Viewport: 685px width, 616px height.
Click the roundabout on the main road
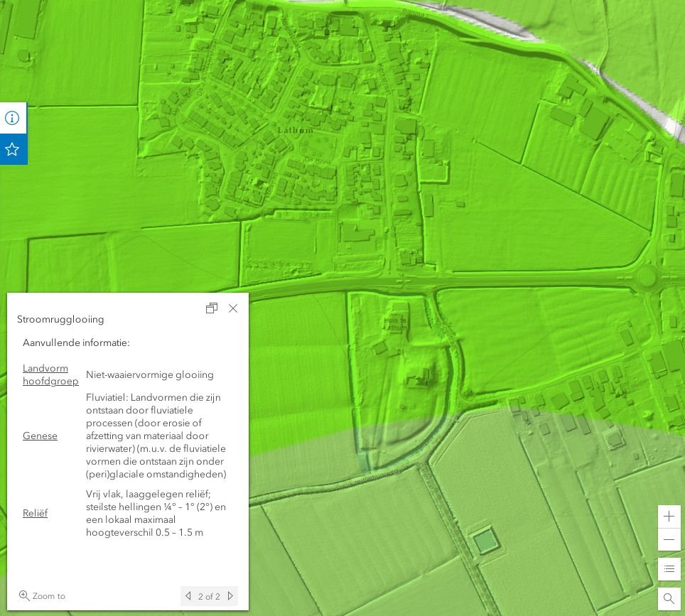[x=647, y=276]
